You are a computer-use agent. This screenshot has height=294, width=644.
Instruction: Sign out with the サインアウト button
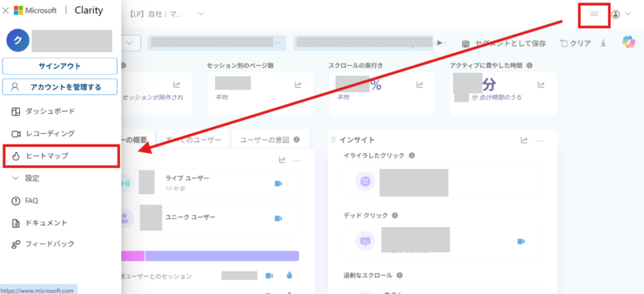[60, 66]
